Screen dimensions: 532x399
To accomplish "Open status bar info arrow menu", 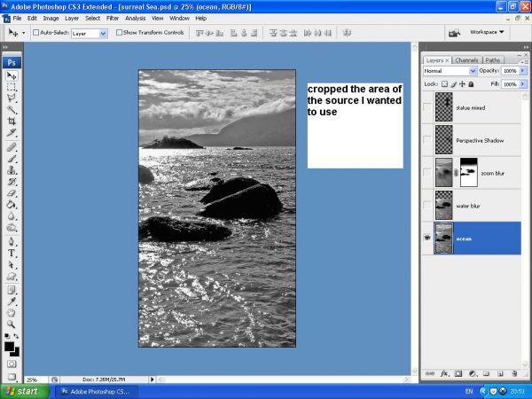I will (152, 379).
